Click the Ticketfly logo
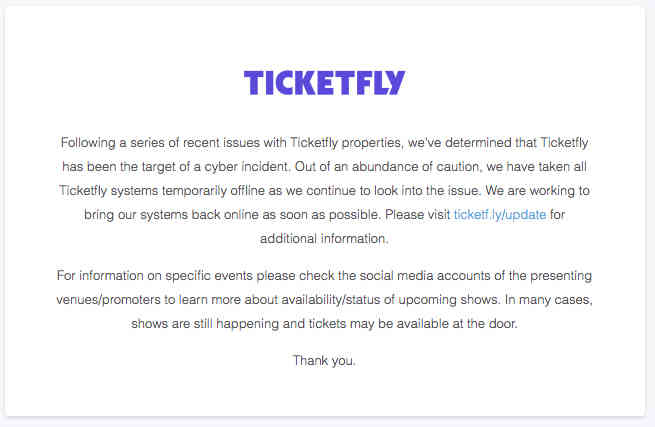 pos(324,83)
